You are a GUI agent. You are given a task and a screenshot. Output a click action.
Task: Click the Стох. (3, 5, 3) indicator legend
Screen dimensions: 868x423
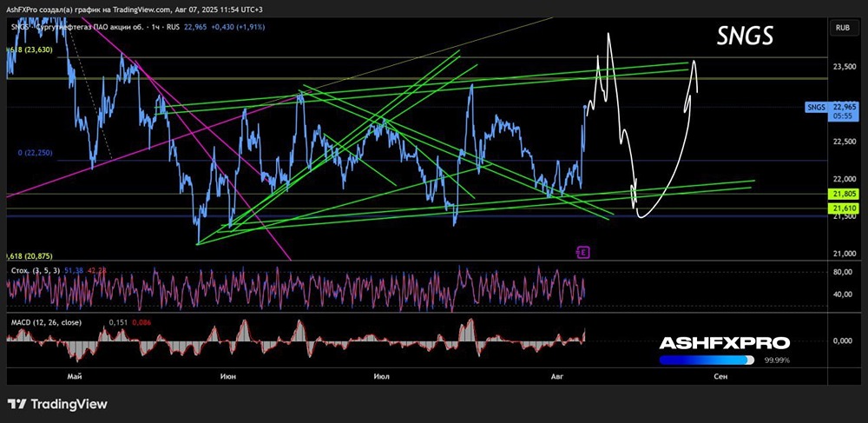click(35, 269)
